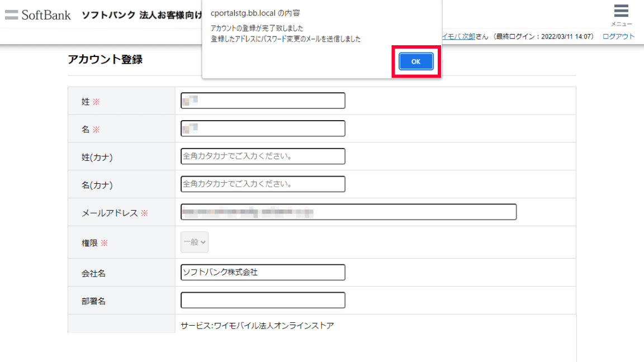
Task: Click the SoftBank logo
Action: [x=38, y=15]
